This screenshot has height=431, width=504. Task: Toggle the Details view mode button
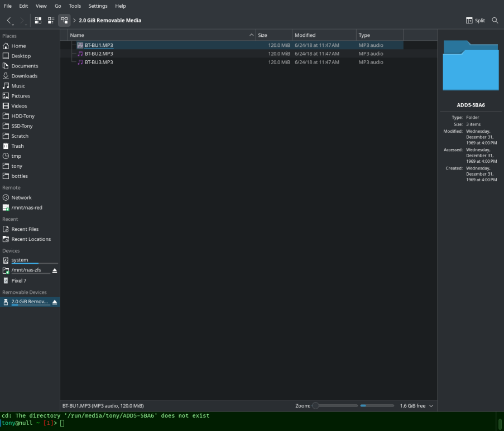tap(64, 21)
